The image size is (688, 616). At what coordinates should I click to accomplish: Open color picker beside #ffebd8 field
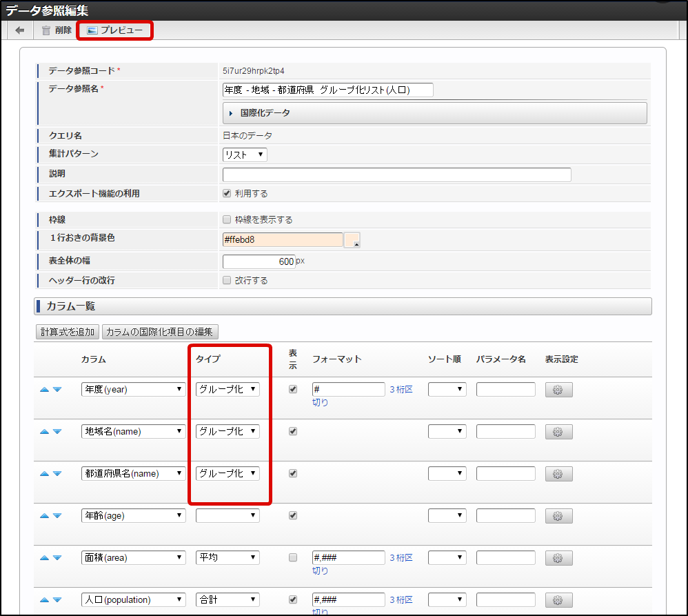click(352, 240)
